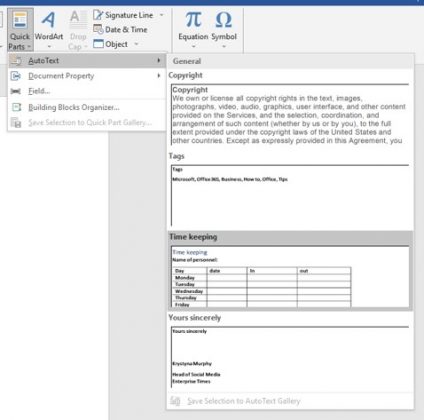Image resolution: width=424 pixels, height=420 pixels.
Task: Open Building Blocks Organizer... entry
Action: pyautogui.click(x=87, y=107)
